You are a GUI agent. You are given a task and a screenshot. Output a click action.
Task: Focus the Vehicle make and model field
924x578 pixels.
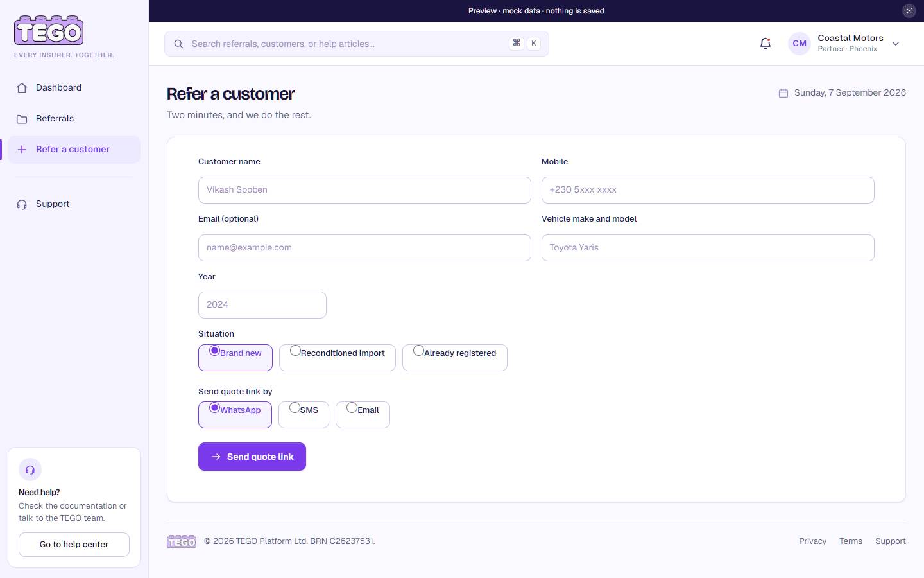coord(708,248)
